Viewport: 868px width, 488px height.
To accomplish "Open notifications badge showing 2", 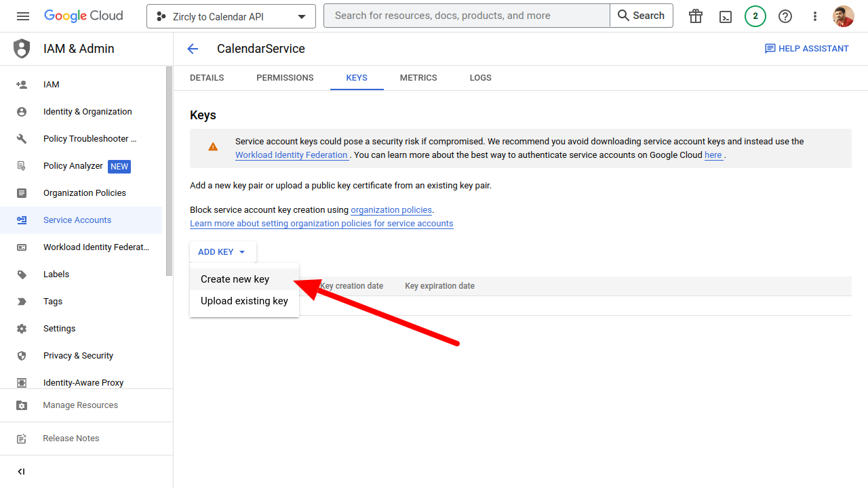I will [755, 16].
